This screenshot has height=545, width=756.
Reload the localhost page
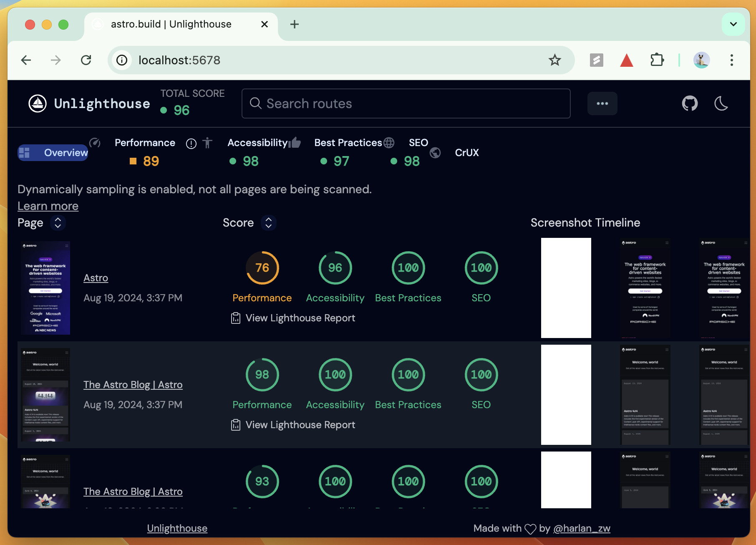pos(86,60)
